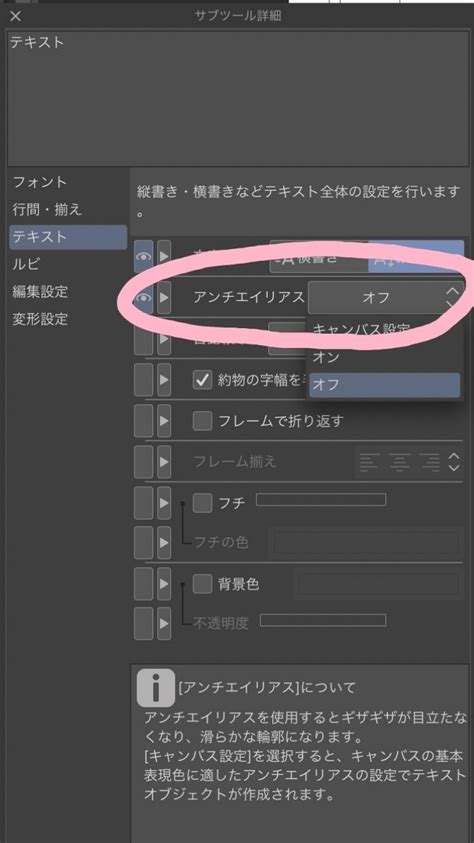Click the テキスト preview area at top
Screen dimensions: 474x843
click(237, 98)
